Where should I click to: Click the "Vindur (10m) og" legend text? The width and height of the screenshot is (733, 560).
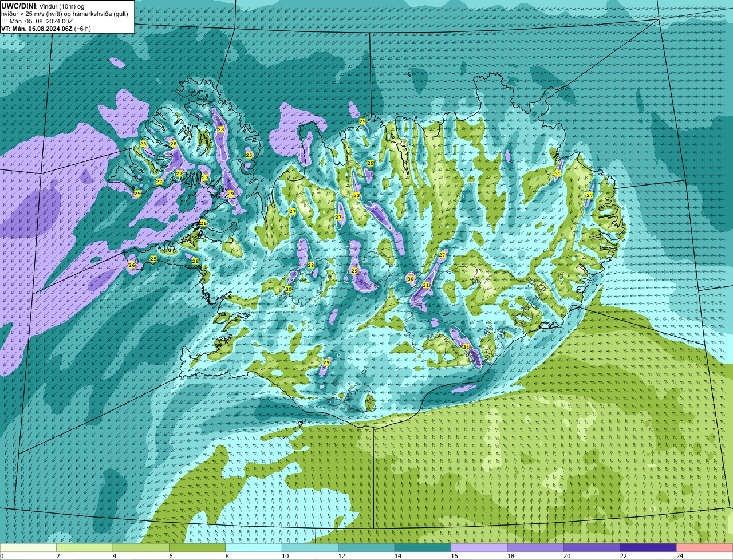coord(62,6)
